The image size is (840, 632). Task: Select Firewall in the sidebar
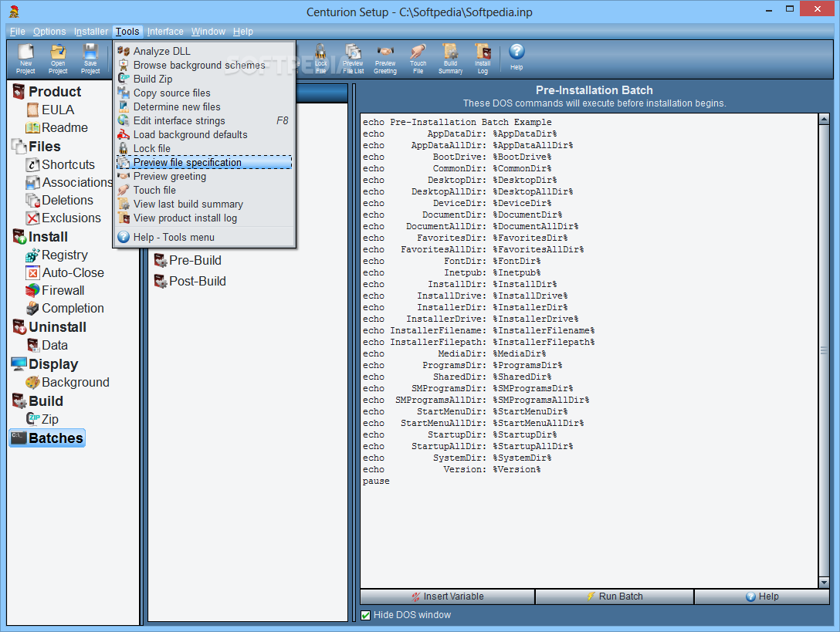pos(55,290)
